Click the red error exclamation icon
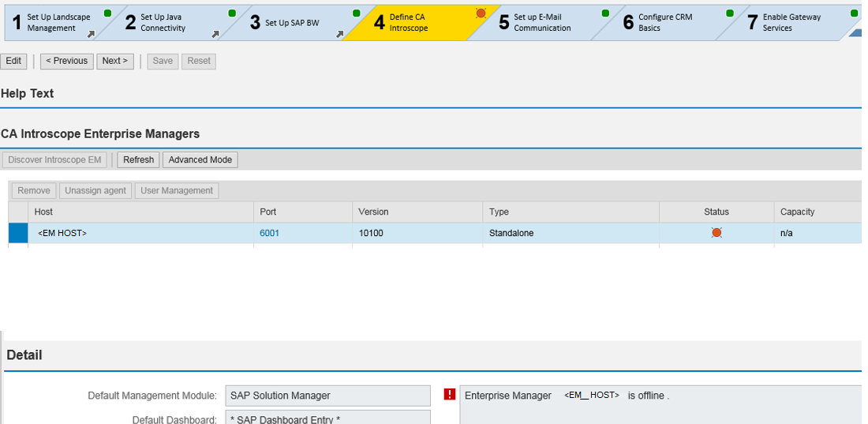868x424 pixels. 450,394
